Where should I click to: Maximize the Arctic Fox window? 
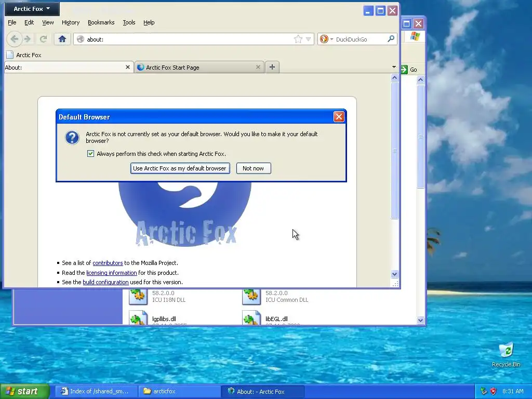(380, 10)
